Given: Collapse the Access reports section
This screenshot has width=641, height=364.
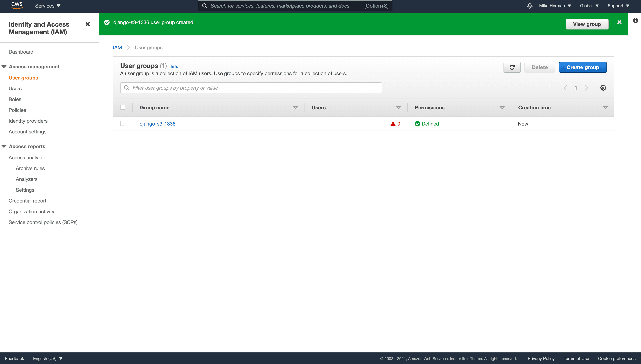Looking at the screenshot, I should click(4, 147).
